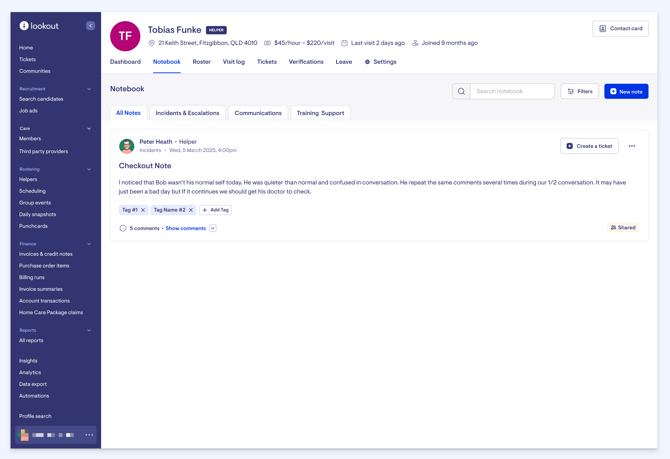Collapse the sidebar with the arrow button
The height and width of the screenshot is (459, 670).
coord(90,26)
